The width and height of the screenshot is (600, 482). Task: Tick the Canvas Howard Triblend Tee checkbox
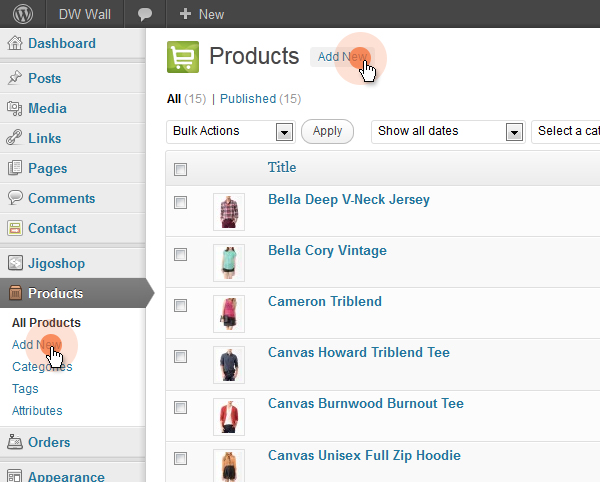(180, 357)
